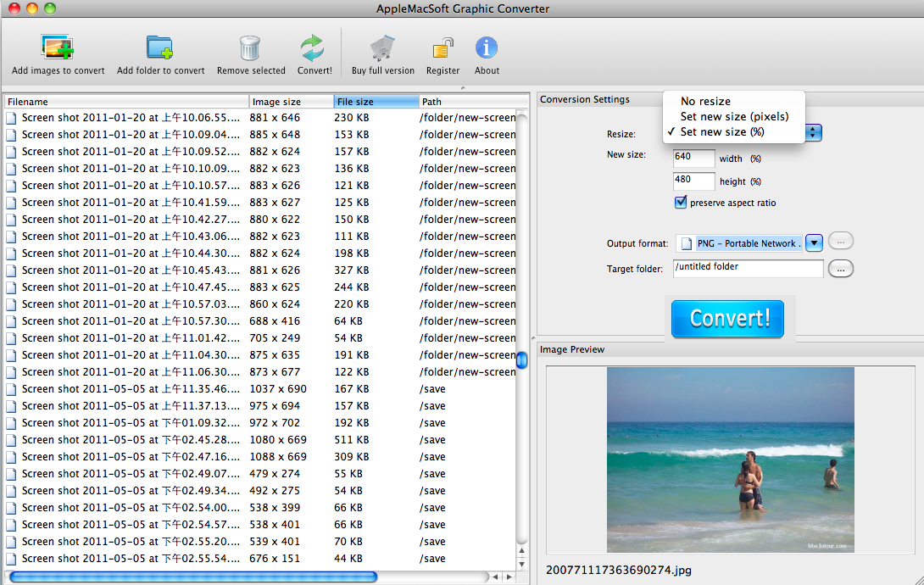The height and width of the screenshot is (585, 924).
Task: Select row Screen shot 2011-01-20 at 上午10.09.04
Action: (x=260, y=135)
